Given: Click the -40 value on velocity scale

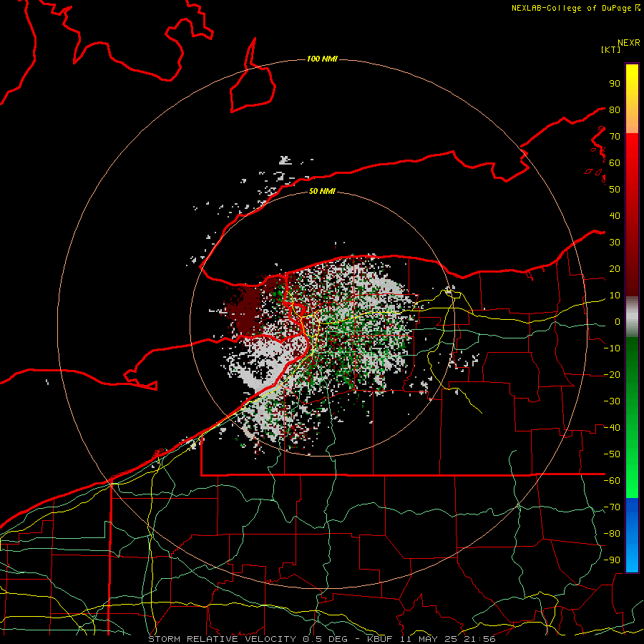Looking at the screenshot, I should 612,428.
